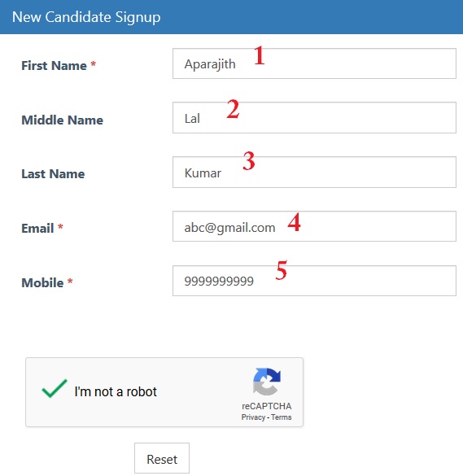Click the Last Name label
This screenshot has width=463, height=476.
click(x=53, y=174)
